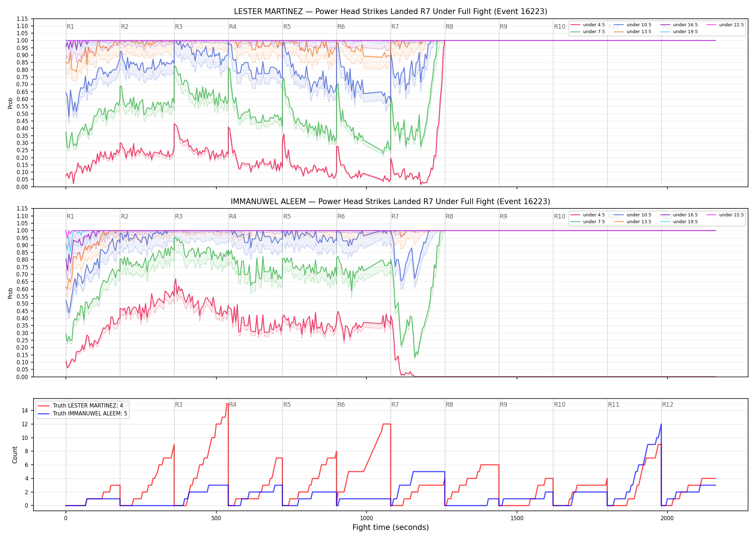Viewport: 756px width, 540px height.
Task: Click the R8 round marker in top chart
Action: coord(449,27)
